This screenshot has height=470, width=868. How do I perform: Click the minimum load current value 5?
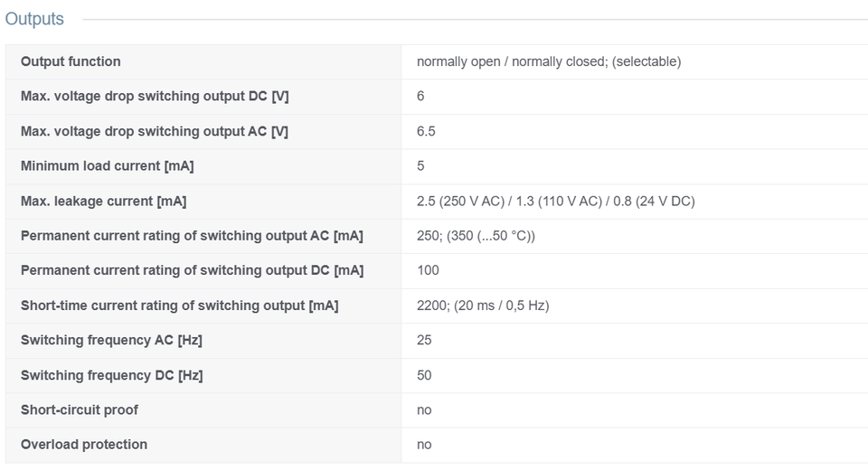point(420,166)
